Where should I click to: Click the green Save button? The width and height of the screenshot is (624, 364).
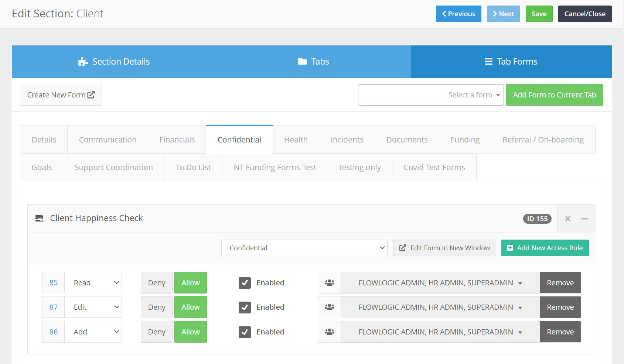click(x=539, y=14)
